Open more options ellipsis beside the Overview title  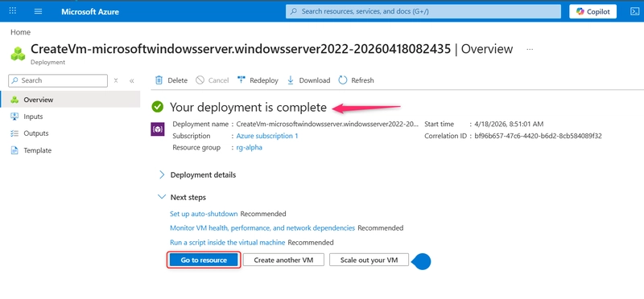pos(530,49)
